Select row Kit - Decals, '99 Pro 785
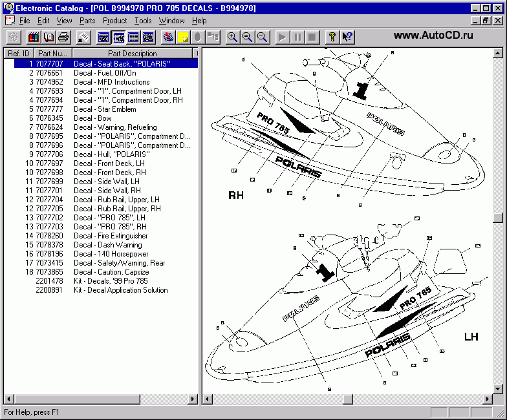This screenshot has height=420, width=507. (101, 281)
